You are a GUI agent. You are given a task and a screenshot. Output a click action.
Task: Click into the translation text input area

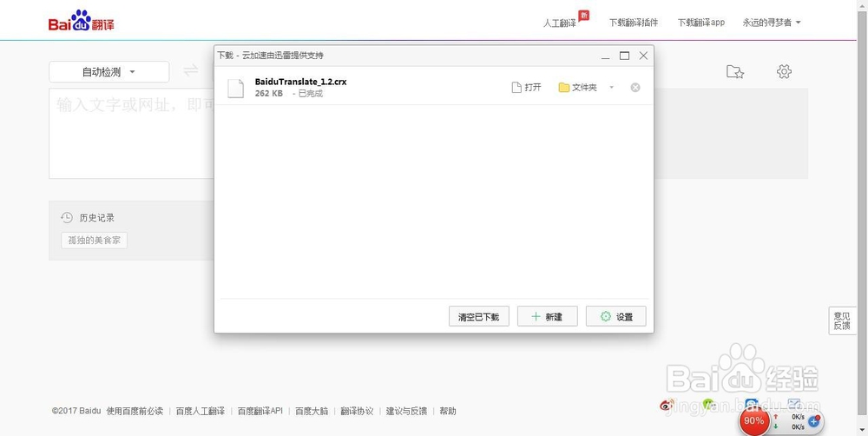coord(131,134)
